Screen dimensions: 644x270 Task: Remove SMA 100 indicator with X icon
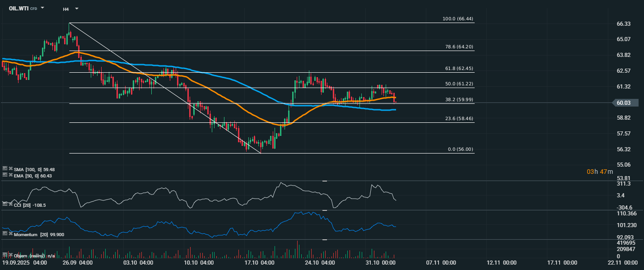tap(10, 168)
